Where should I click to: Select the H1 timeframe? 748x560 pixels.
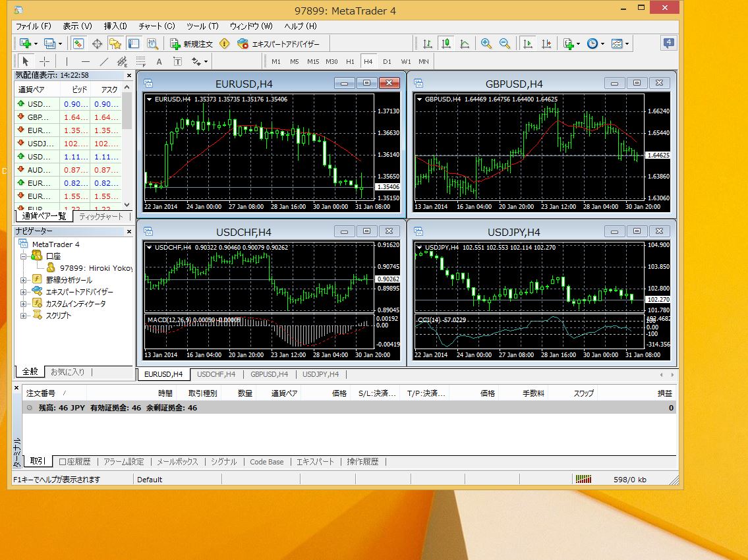click(350, 61)
